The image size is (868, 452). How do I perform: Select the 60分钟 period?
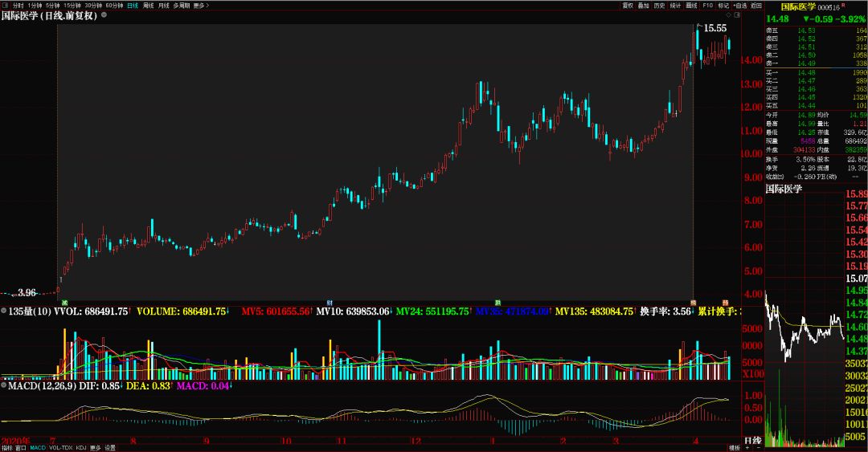(x=114, y=6)
